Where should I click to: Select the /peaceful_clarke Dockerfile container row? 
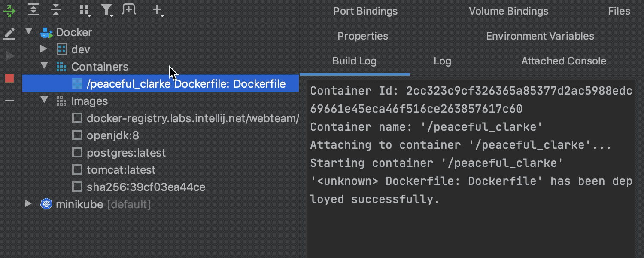tap(161, 84)
